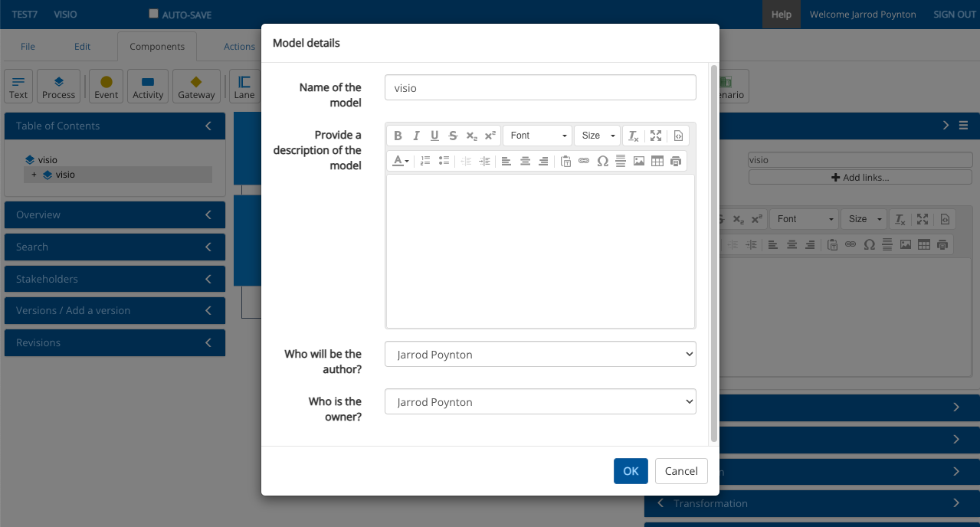This screenshot has width=980, height=527.
Task: Toggle bold formatting in the description editor
Action: pyautogui.click(x=398, y=136)
